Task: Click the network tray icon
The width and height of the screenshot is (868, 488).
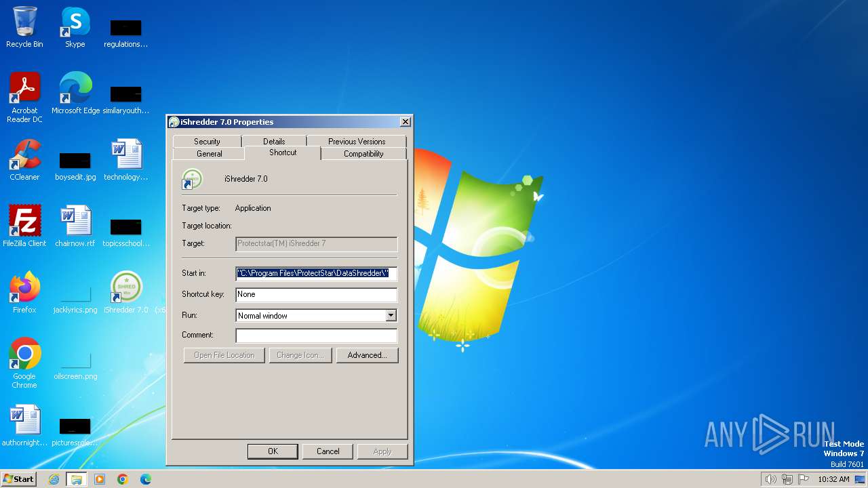Action: point(787,479)
